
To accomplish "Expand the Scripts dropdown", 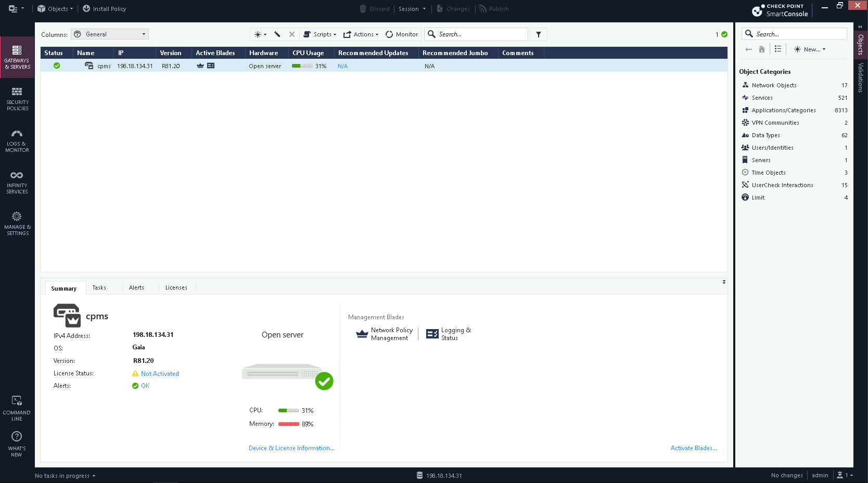I will [320, 34].
